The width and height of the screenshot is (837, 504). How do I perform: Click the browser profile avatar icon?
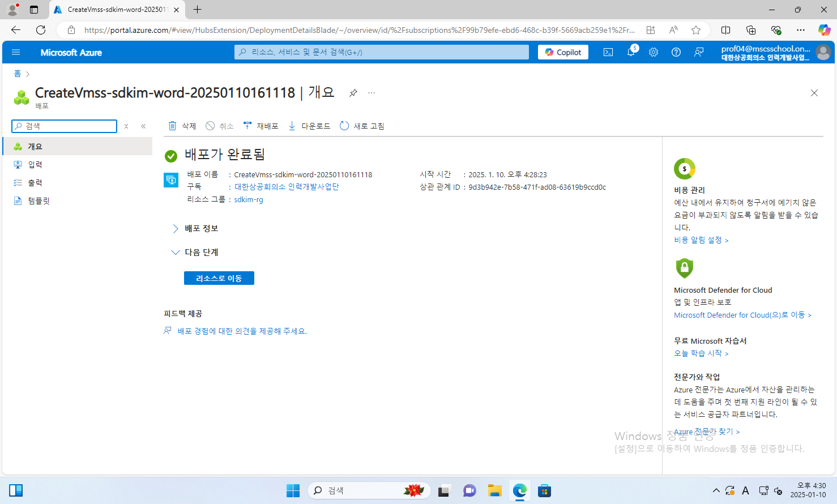12,10
